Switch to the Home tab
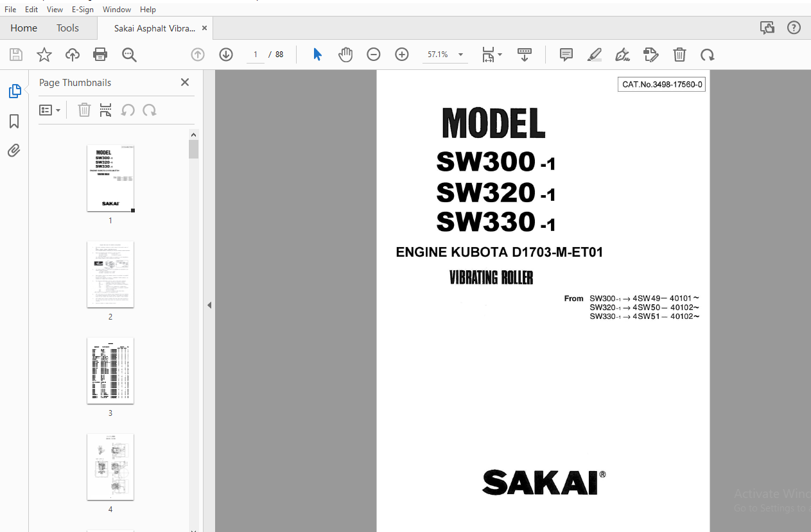Screen dimensions: 811x532 (24, 28)
